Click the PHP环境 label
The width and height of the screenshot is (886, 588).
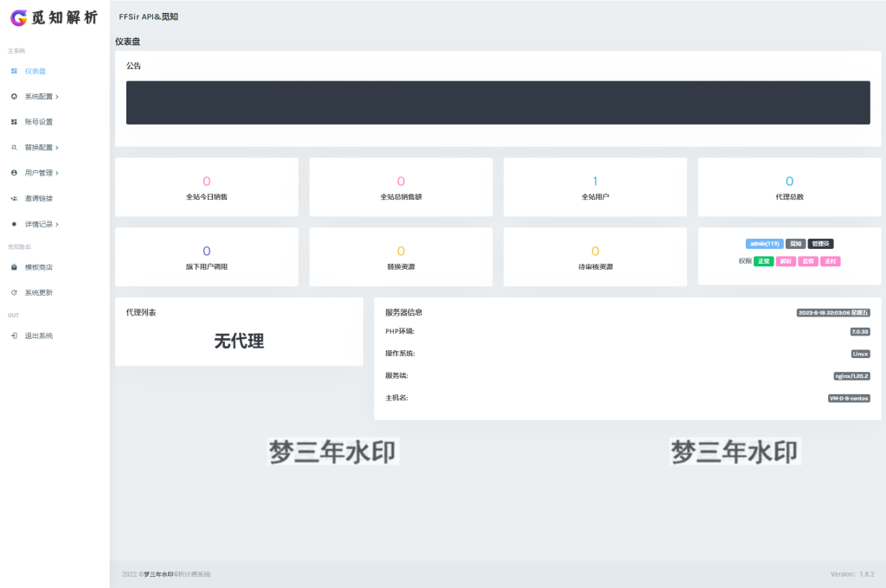tap(400, 331)
